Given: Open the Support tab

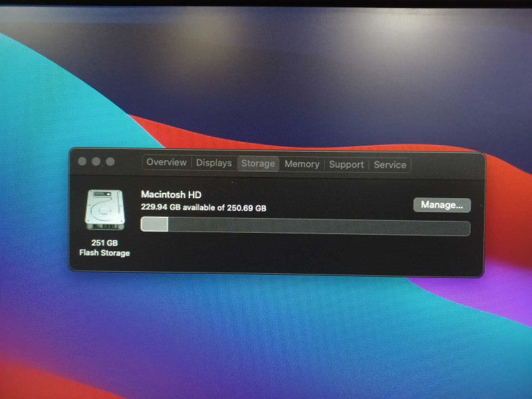Looking at the screenshot, I should pos(346,164).
